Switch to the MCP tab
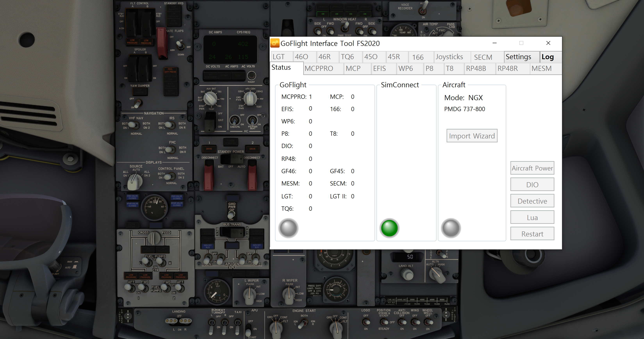Viewport: 644px width, 339px height. 357,69
